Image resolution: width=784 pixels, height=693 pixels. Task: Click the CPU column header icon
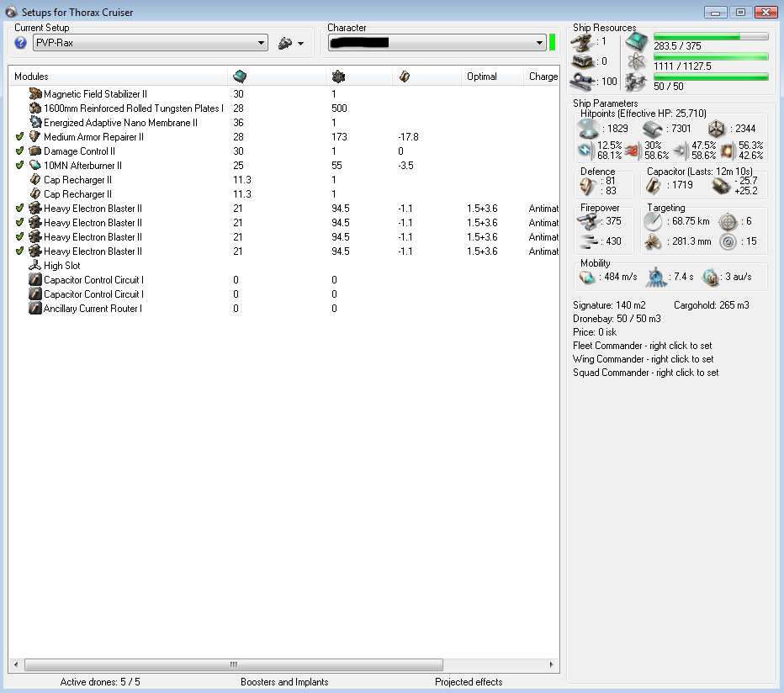pos(240,77)
